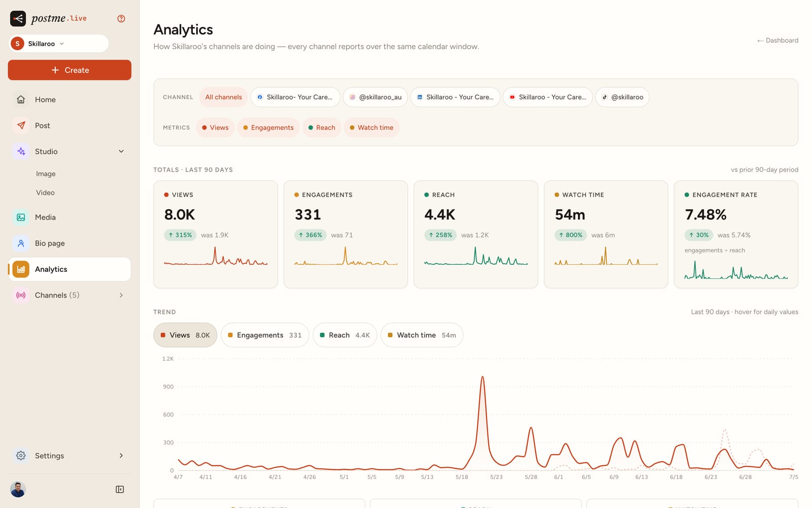Toggle the Watch time metric chip
The height and width of the screenshot is (508, 812).
[x=371, y=128]
